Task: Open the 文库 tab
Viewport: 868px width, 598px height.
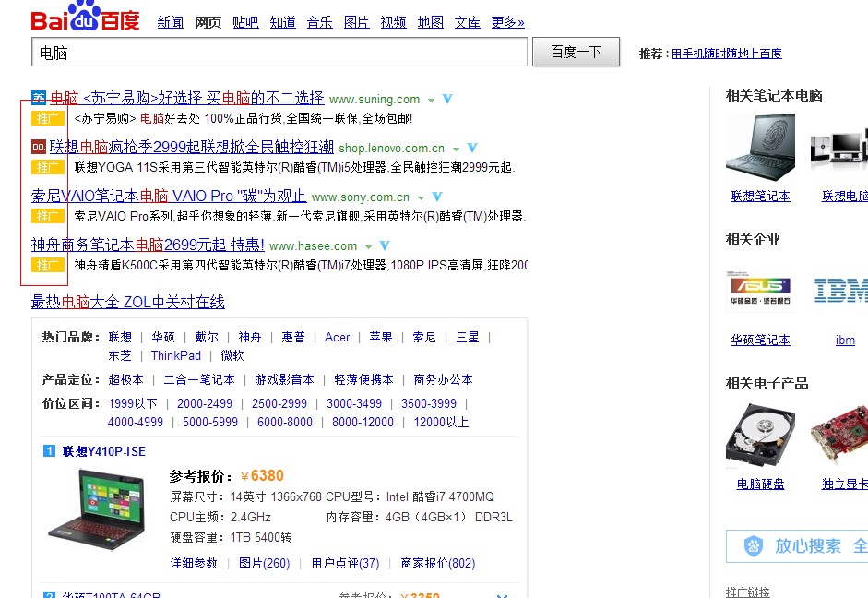Action: 468,22
